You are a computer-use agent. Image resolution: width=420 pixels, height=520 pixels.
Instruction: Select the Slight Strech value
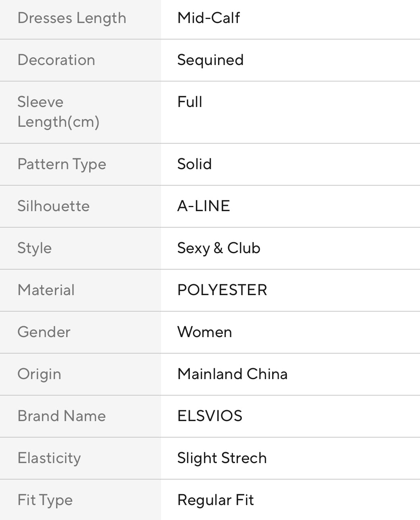222,458
